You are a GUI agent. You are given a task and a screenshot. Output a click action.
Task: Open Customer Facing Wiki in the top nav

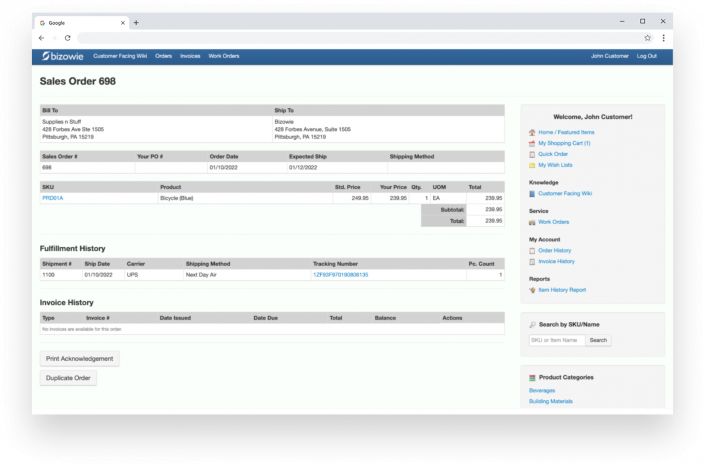tap(120, 56)
